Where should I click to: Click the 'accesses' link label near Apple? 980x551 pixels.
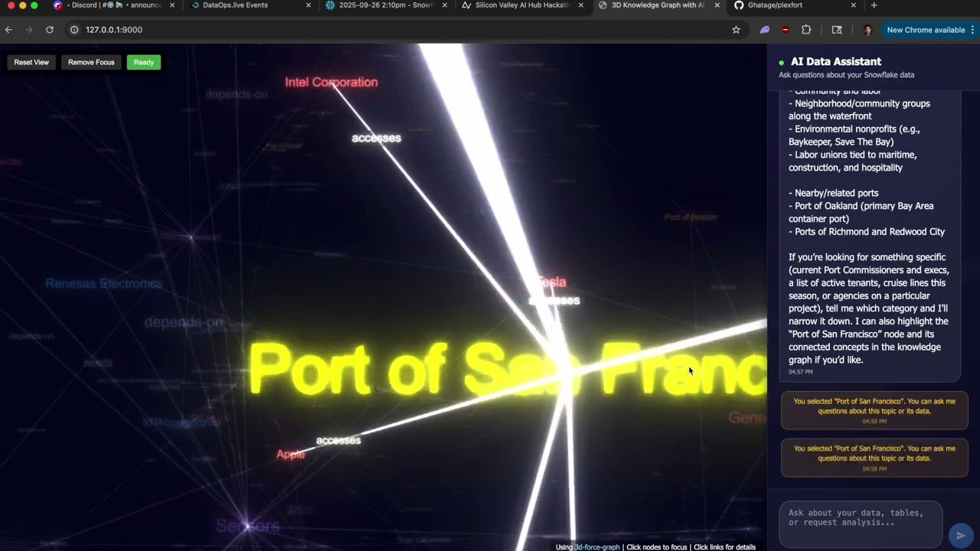[338, 440]
